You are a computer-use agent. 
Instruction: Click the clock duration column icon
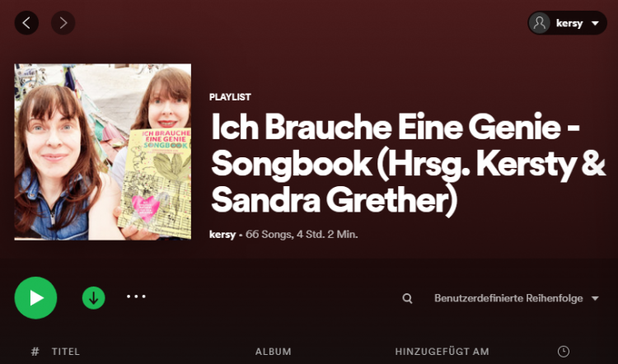point(564,351)
